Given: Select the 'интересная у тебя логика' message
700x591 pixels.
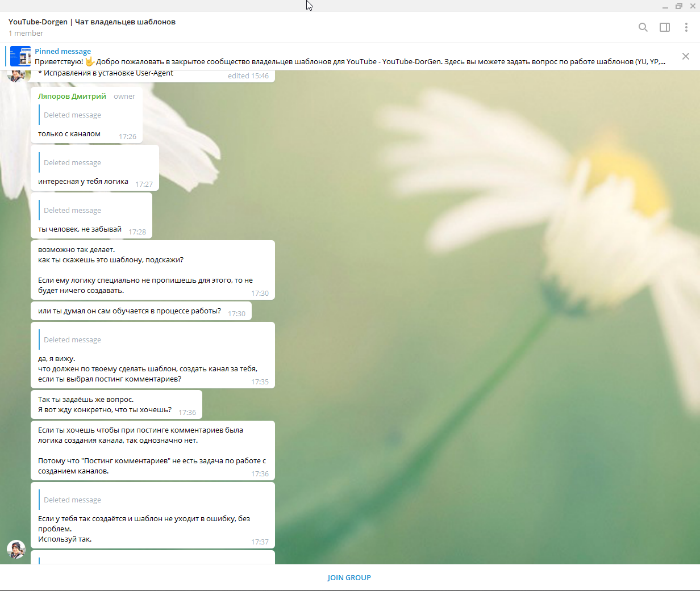Looking at the screenshot, I should [83, 182].
